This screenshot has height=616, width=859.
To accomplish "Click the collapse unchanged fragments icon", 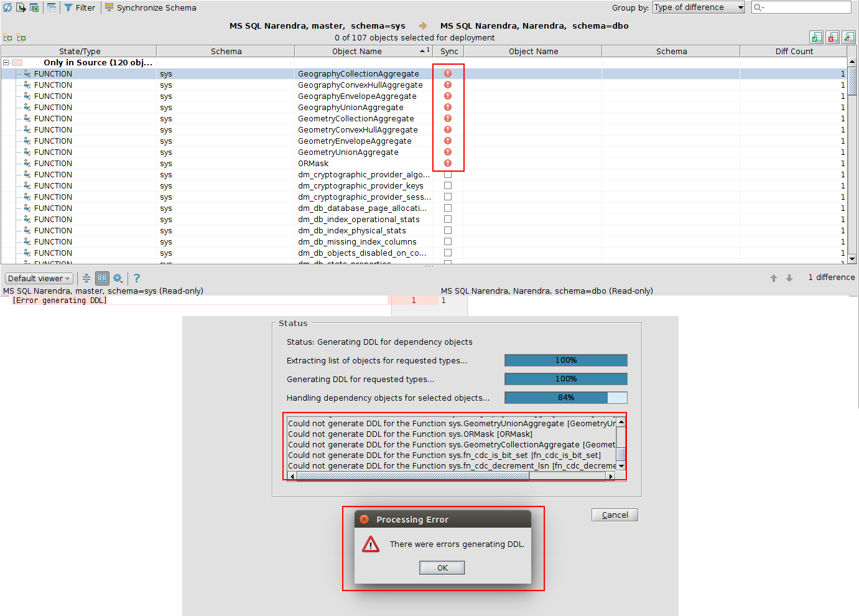I will 86,278.
